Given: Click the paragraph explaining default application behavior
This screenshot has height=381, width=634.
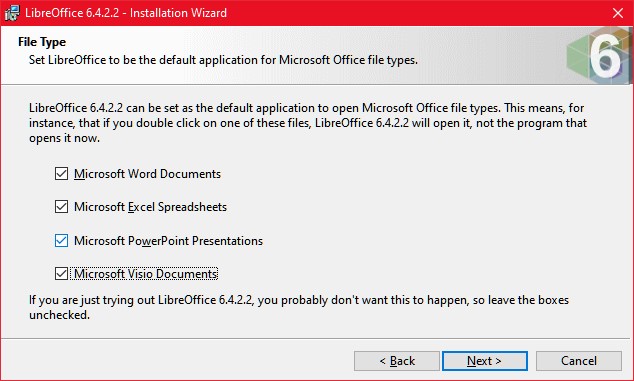Looking at the screenshot, I should click(308, 123).
